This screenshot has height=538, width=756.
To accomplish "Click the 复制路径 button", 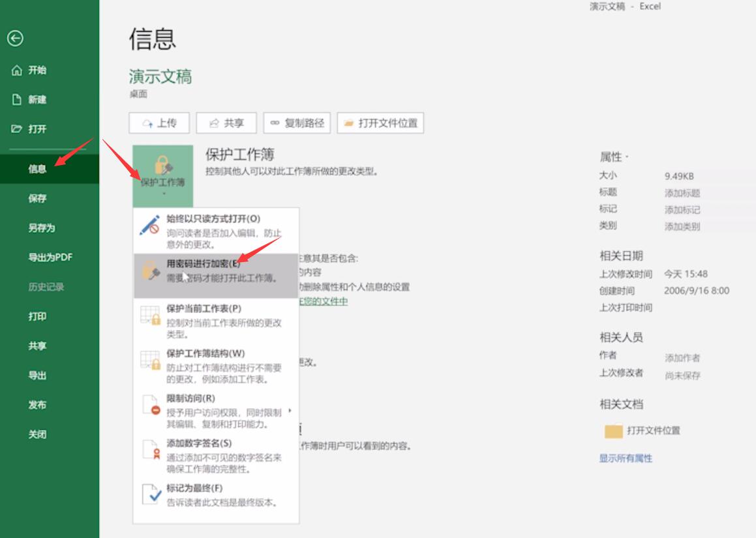I will pyautogui.click(x=297, y=123).
